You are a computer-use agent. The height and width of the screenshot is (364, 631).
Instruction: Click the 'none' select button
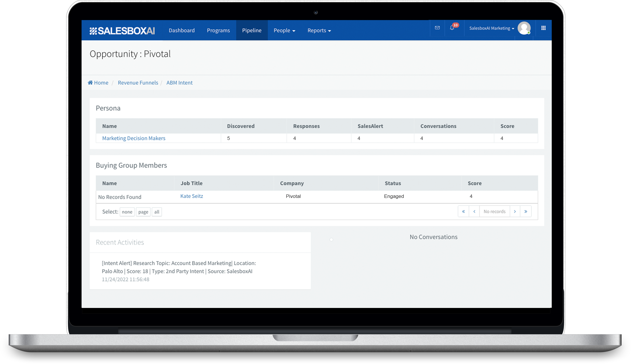click(127, 212)
